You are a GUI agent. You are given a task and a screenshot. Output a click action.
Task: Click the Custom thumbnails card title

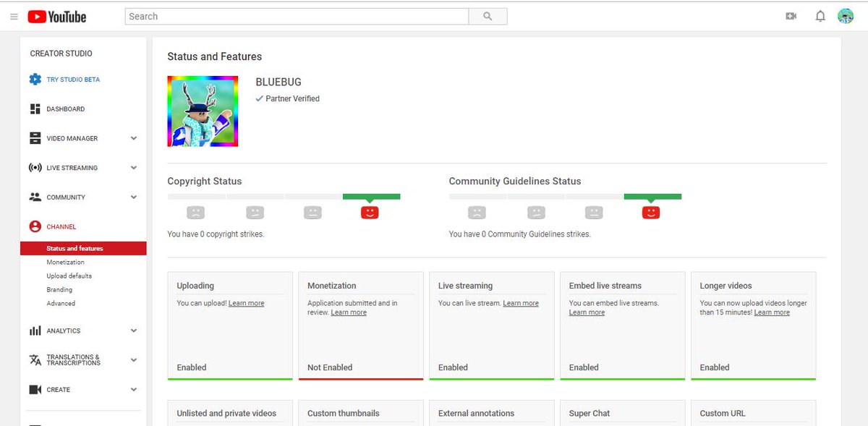coord(343,414)
